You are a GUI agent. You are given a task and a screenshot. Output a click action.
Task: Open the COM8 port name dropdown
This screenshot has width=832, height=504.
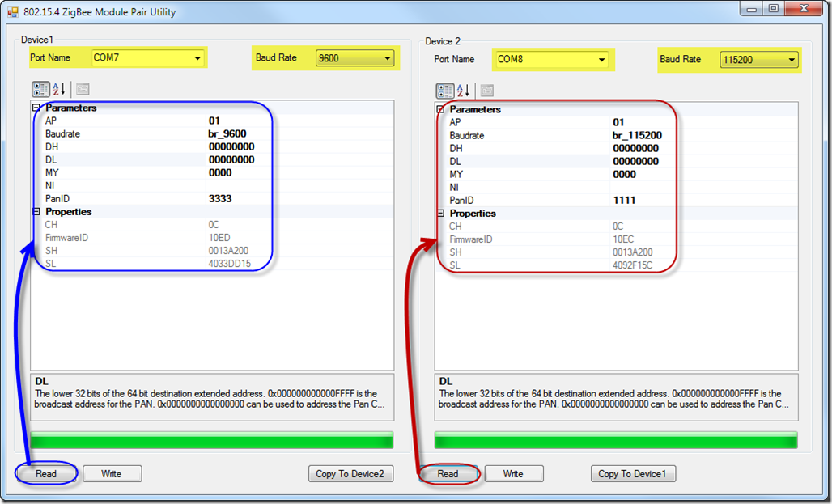pos(601,59)
